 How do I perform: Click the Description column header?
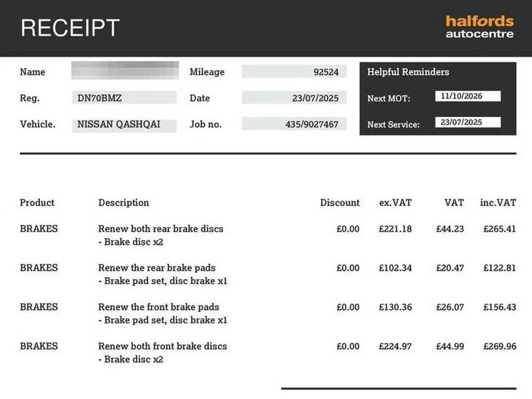123,203
